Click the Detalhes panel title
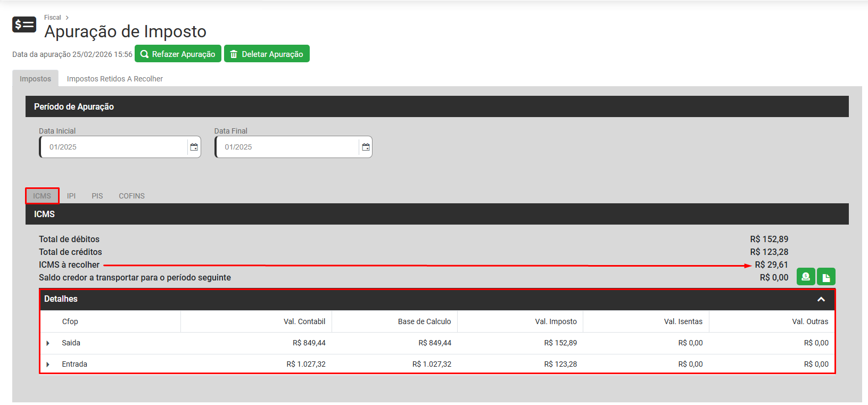Viewport: 868px width, 405px height. [x=61, y=299]
